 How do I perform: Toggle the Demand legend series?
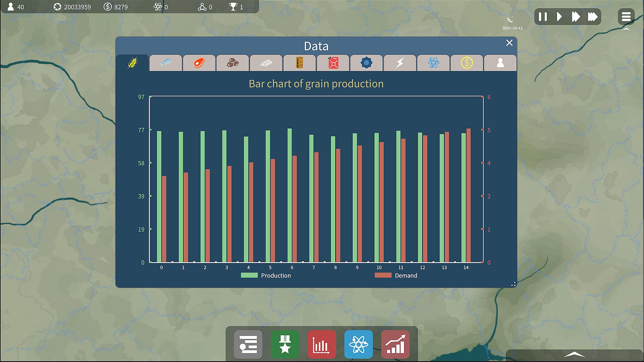coord(396,276)
